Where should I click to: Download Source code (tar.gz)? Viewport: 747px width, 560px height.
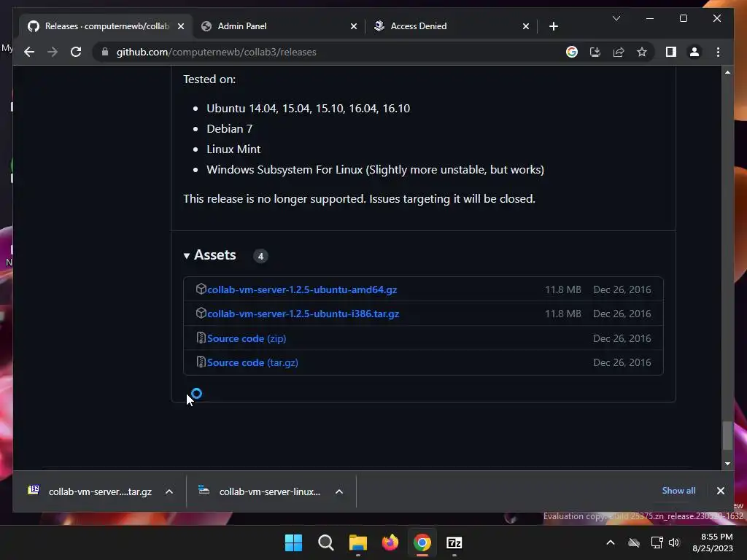tap(252, 363)
